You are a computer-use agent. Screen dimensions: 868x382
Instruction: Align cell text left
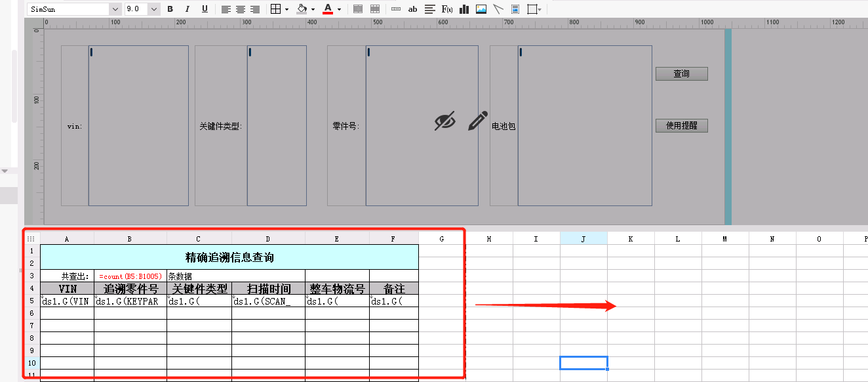tap(226, 9)
